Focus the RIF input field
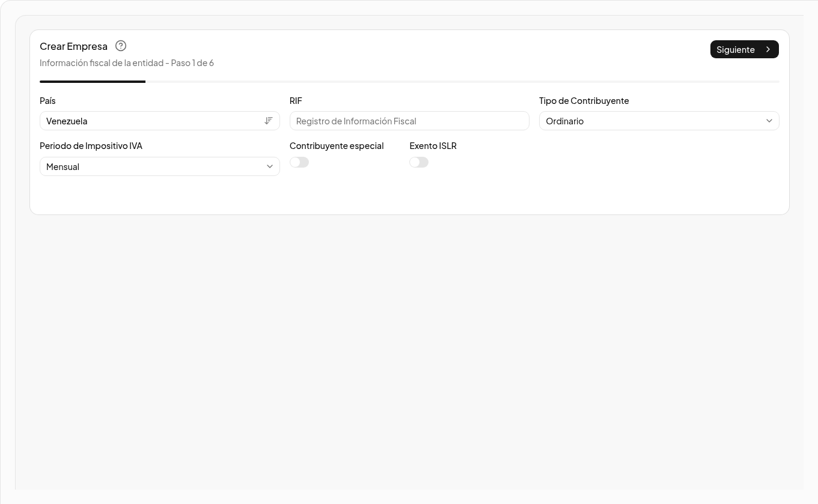 (x=409, y=121)
